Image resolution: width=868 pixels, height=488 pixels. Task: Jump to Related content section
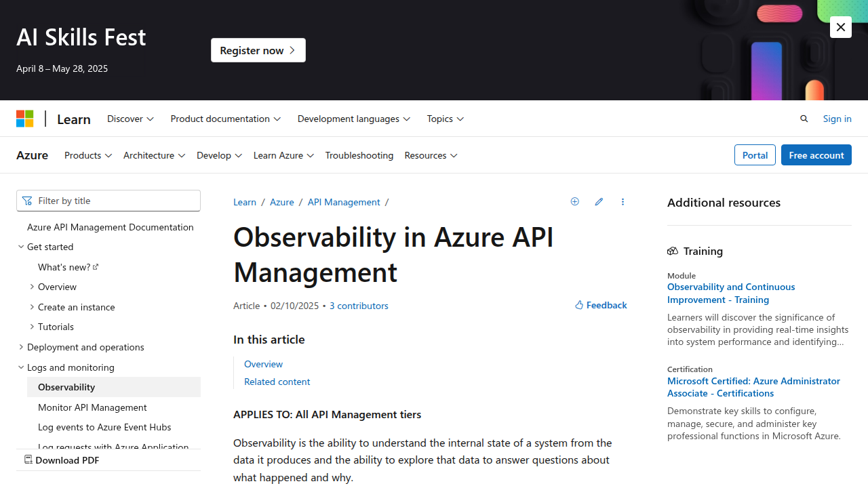coord(277,382)
